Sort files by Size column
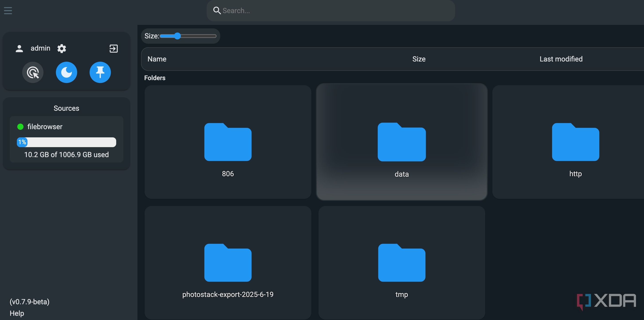644x320 pixels. (x=419, y=59)
